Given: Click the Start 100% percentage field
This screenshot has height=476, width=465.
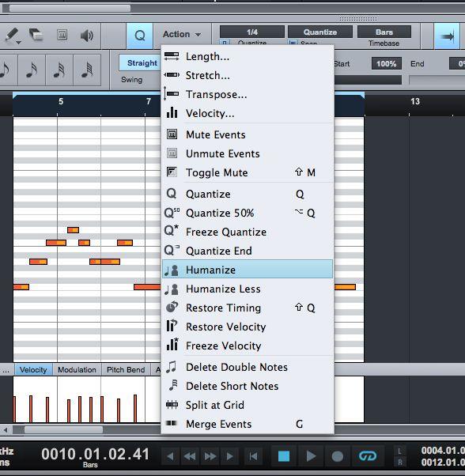Looking at the screenshot, I should click(386, 64).
